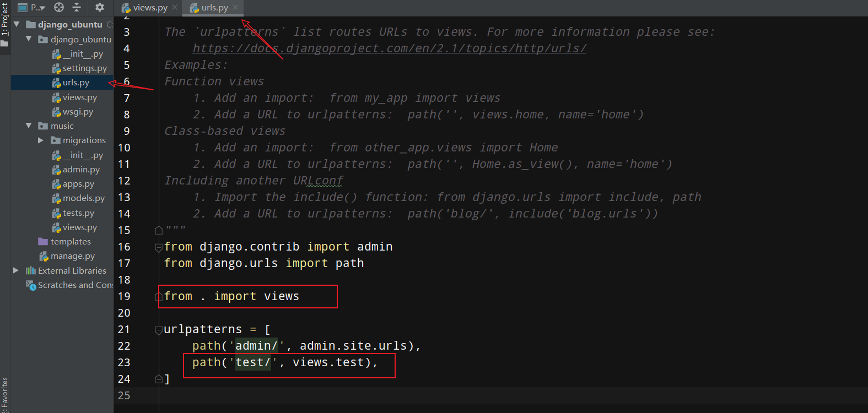Click the locate/scroll-from-source target icon

(59, 7)
